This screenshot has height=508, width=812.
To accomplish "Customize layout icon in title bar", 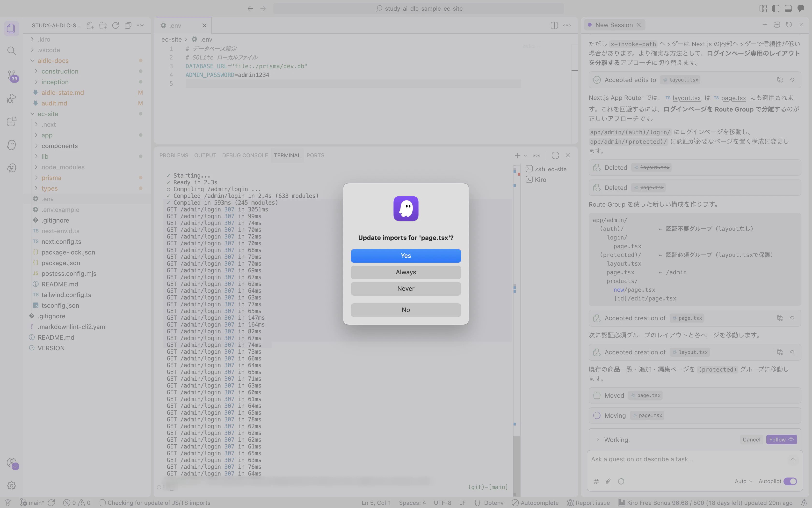I will point(763,8).
